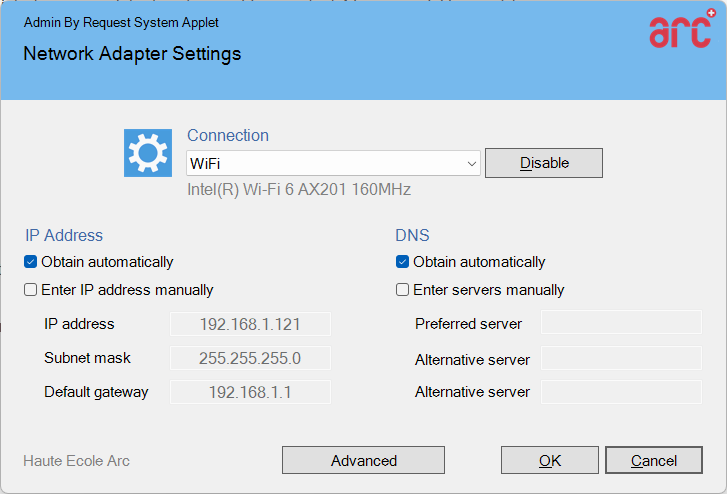
Task: Click the second Alternative server field
Action: 621,392
